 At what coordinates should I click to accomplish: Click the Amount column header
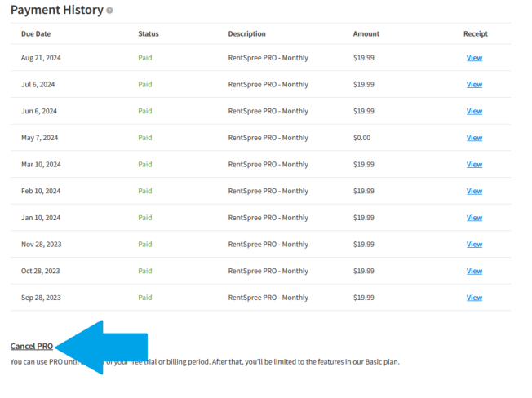(x=366, y=34)
